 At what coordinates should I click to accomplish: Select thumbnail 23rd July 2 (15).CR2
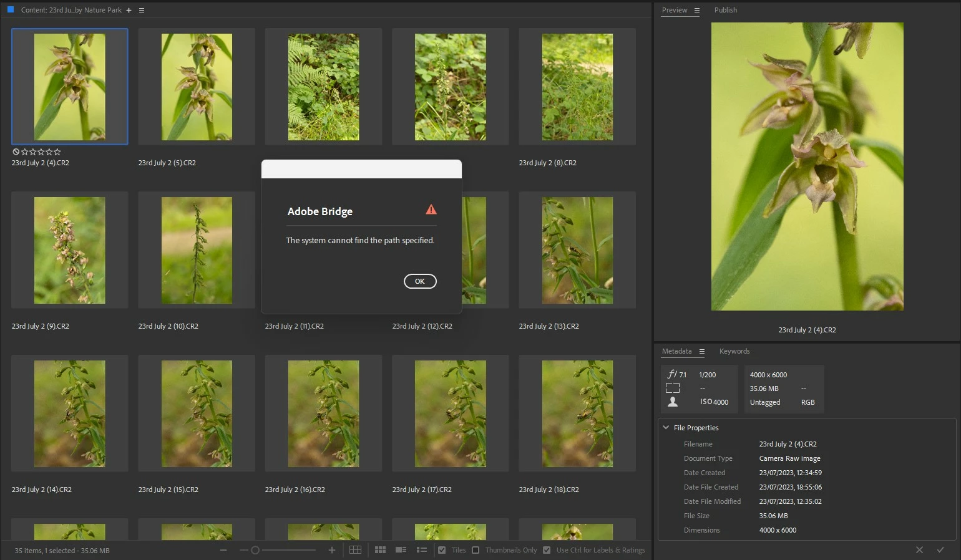point(197,413)
